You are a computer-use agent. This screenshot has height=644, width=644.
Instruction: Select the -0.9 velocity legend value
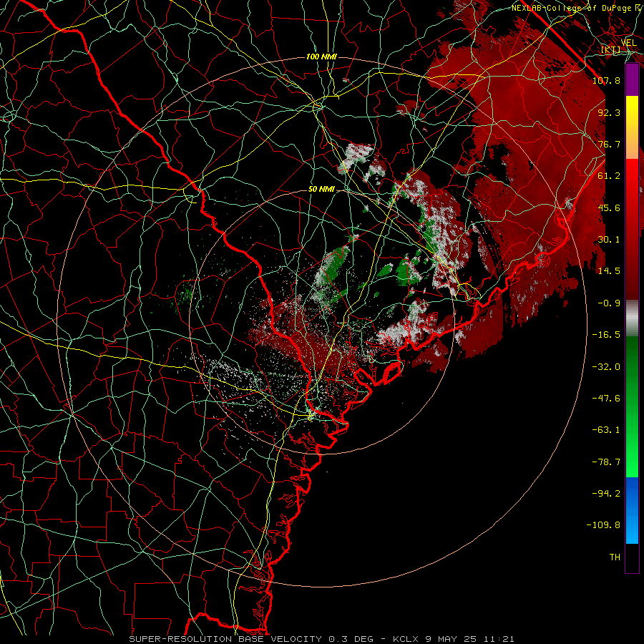tap(609, 303)
